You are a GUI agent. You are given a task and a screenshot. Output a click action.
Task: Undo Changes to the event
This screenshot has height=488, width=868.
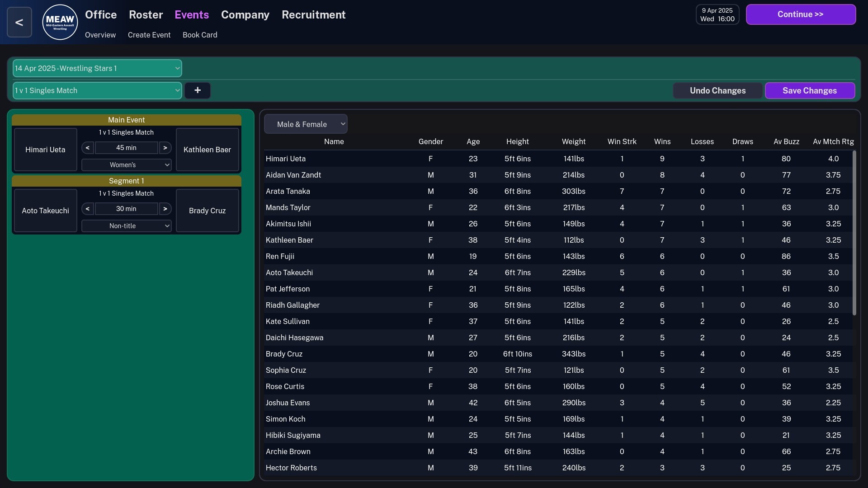click(717, 90)
